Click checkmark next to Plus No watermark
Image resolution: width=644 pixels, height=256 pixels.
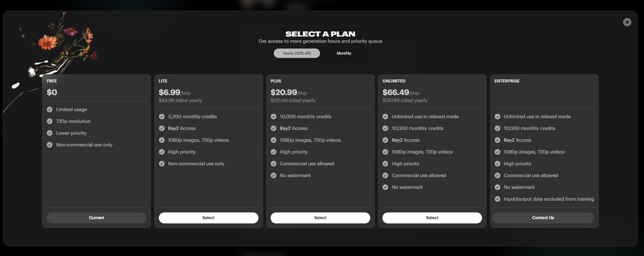(274, 176)
